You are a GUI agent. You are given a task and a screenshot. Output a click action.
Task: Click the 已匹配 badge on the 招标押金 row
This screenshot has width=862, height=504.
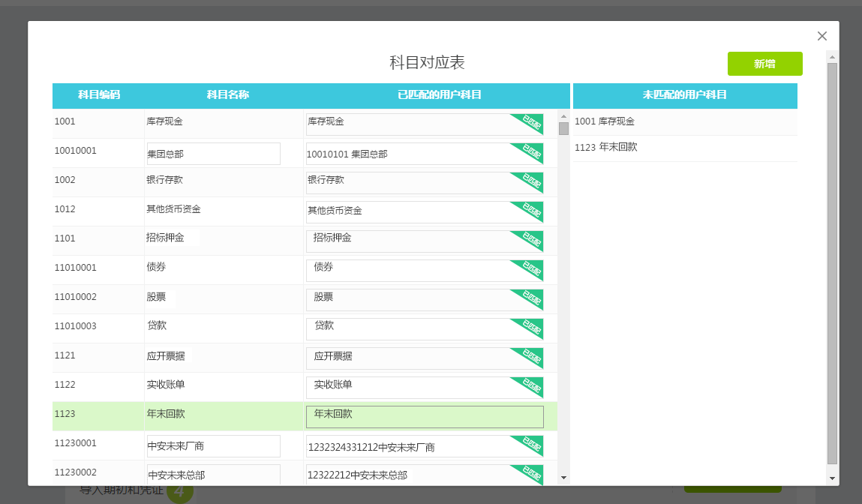pyautogui.click(x=528, y=240)
